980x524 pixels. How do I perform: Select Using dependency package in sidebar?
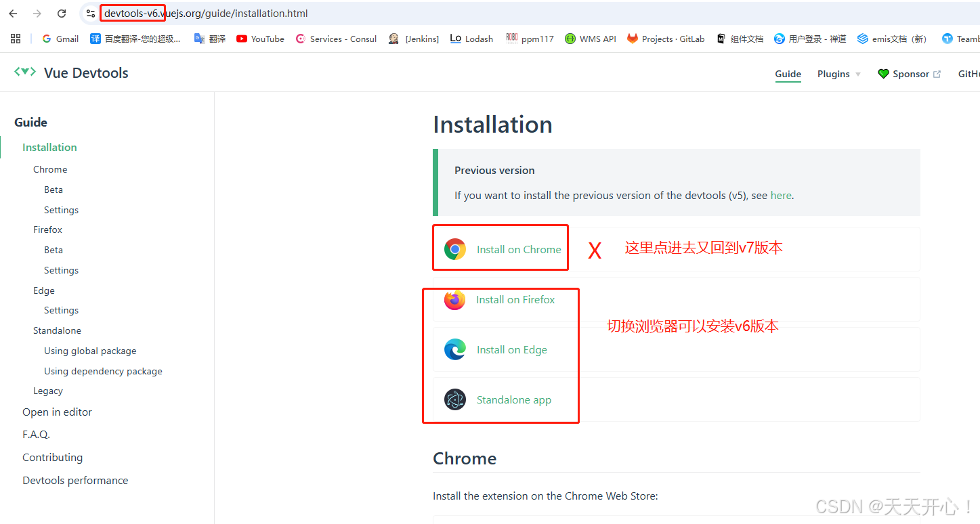(103, 371)
